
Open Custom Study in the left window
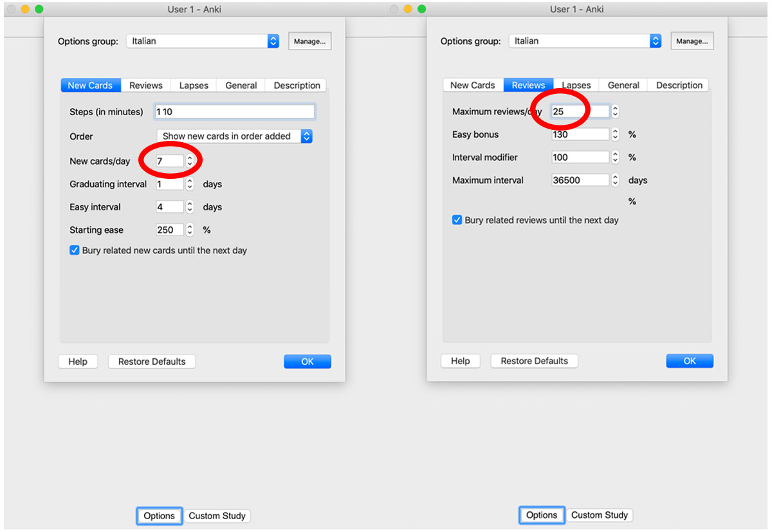click(x=217, y=516)
